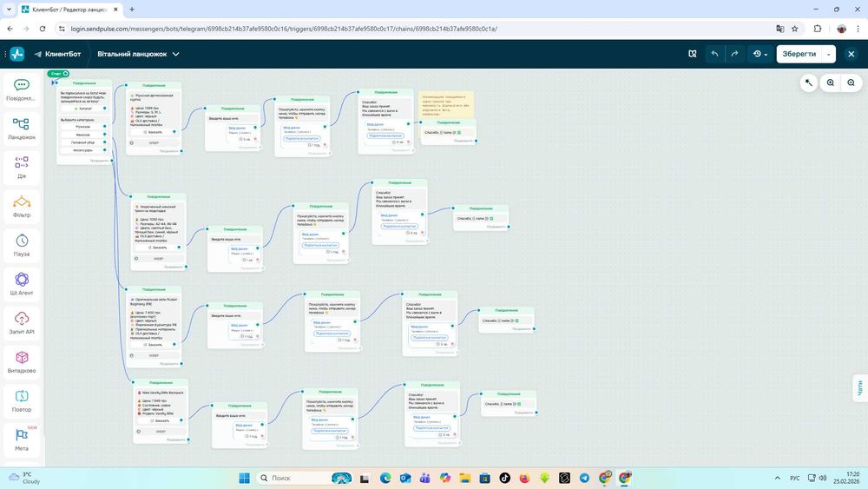
Task: Select the yellow note block
Action: click(x=445, y=105)
